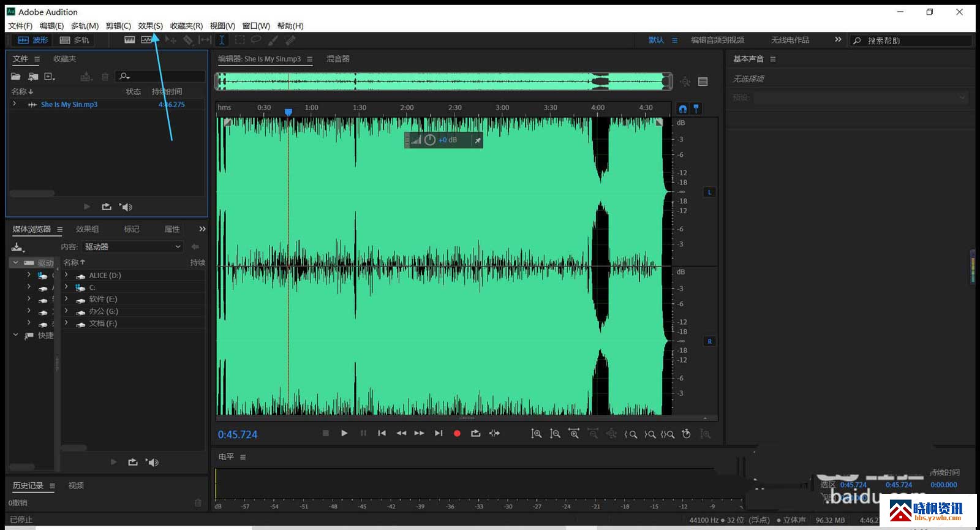Toggle loop playback in Files panel

coord(107,206)
